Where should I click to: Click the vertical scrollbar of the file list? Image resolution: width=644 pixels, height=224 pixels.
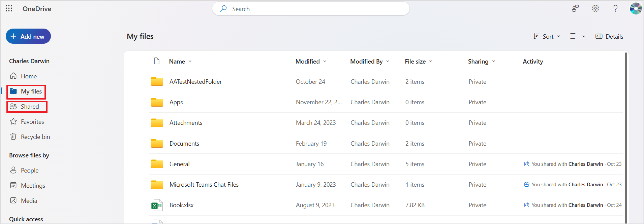626,135
